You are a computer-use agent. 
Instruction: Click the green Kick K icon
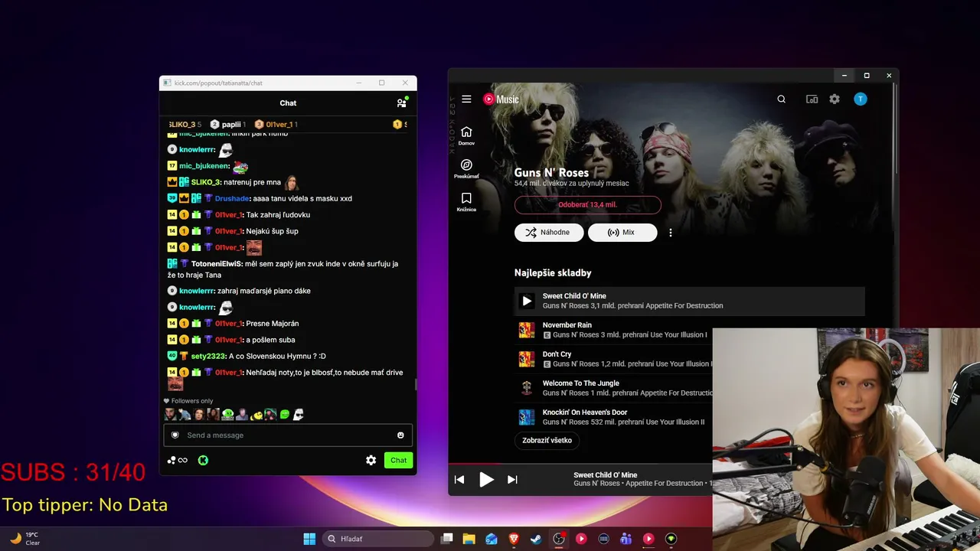[203, 461]
